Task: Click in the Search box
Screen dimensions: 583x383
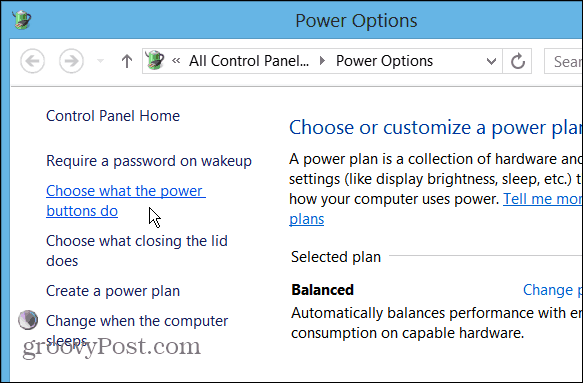Action: (x=563, y=61)
